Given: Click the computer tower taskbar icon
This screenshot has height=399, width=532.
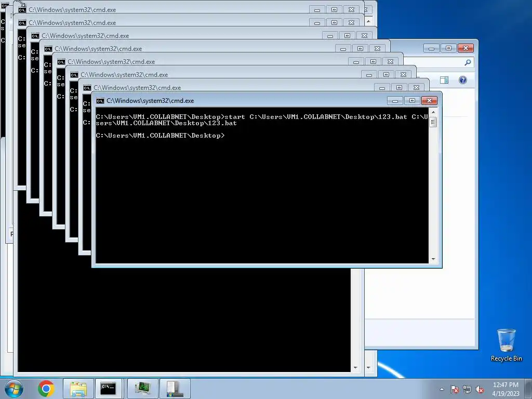Looking at the screenshot, I should (175, 389).
